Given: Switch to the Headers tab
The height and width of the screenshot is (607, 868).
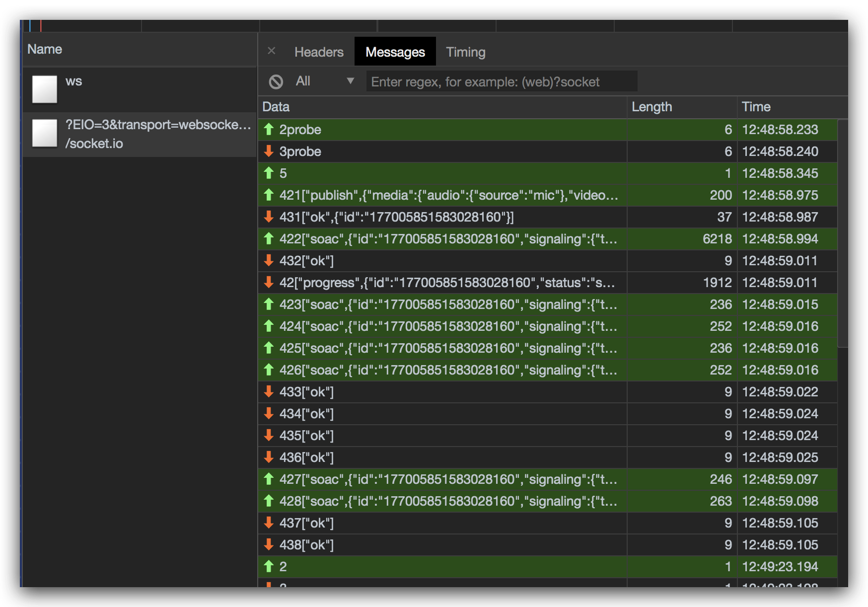Looking at the screenshot, I should point(318,51).
